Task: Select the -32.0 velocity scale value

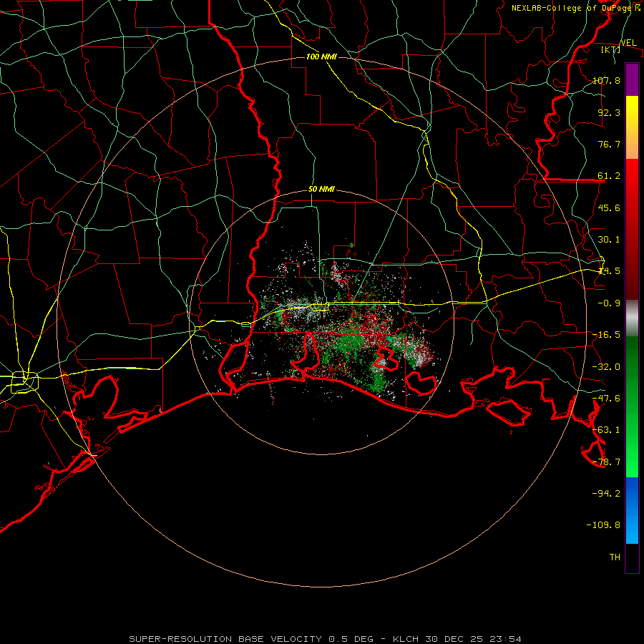Action: [x=607, y=366]
